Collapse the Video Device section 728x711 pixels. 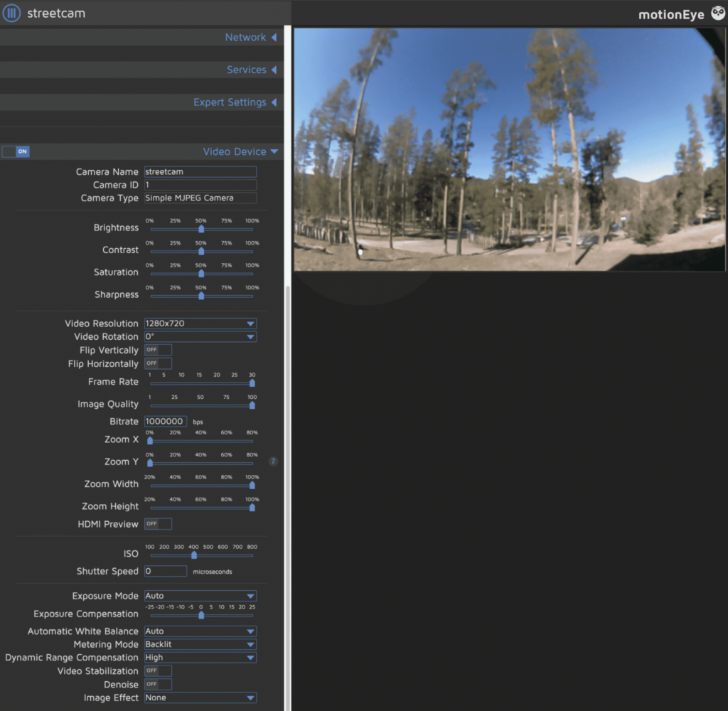pyautogui.click(x=274, y=151)
